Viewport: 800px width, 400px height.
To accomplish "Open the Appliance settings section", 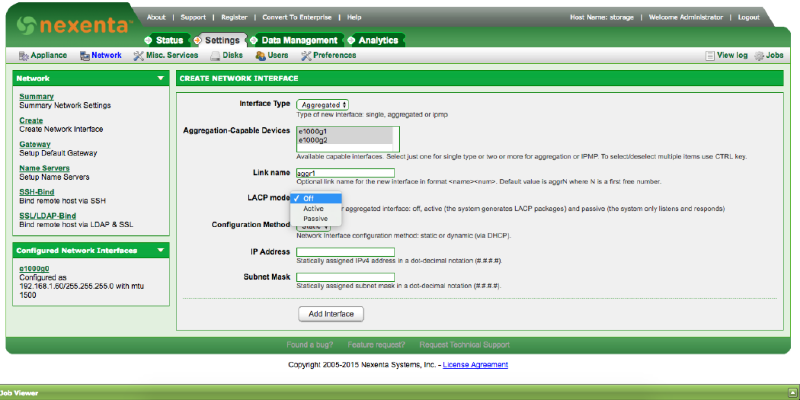I will point(44,55).
